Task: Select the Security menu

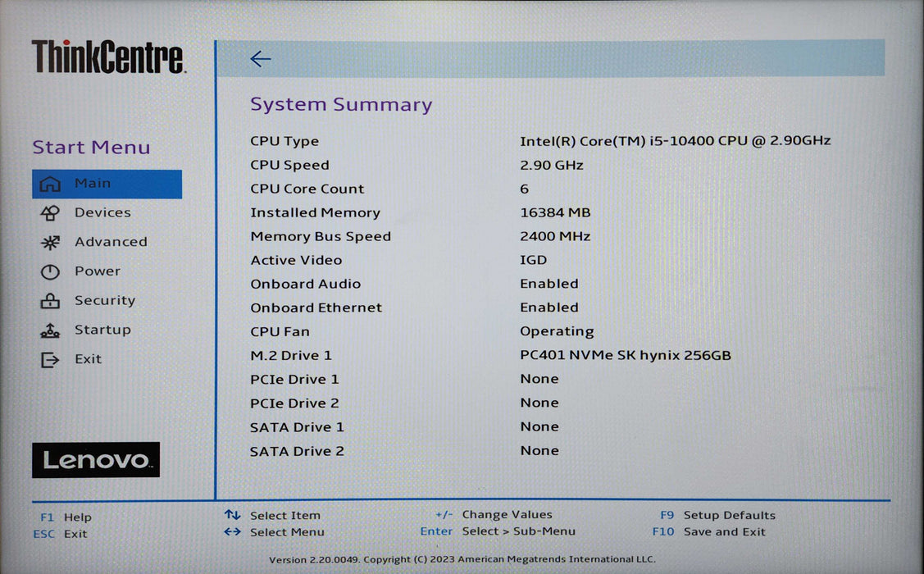Action: coord(105,301)
